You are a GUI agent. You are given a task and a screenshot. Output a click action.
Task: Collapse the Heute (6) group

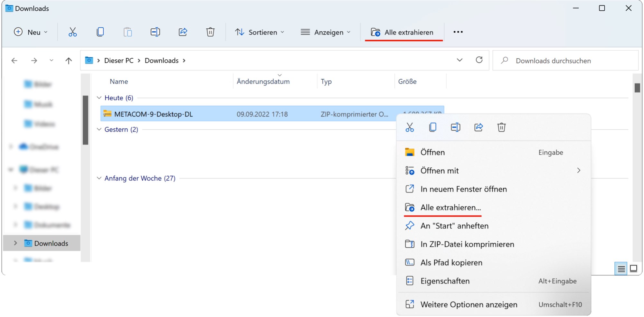[x=99, y=98]
